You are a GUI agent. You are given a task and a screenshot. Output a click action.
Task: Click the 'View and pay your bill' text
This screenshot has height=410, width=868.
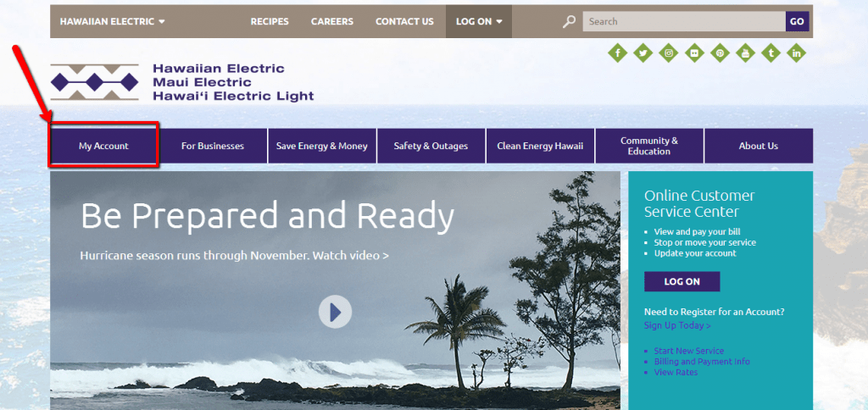[x=697, y=232]
